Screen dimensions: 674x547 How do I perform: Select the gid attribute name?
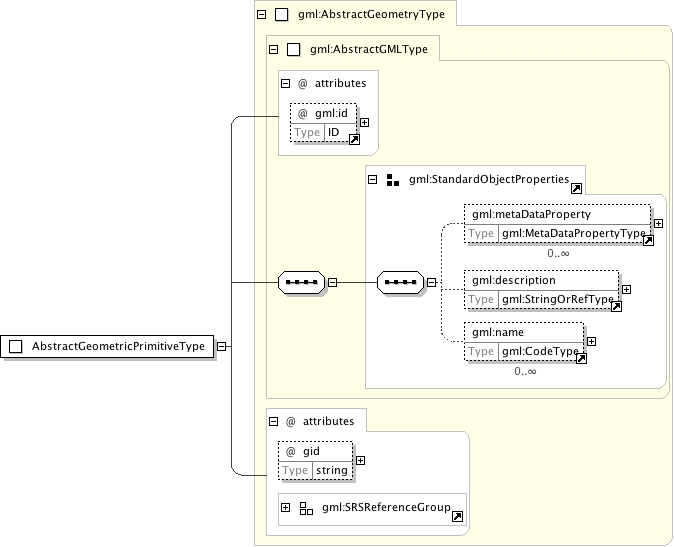point(311,452)
